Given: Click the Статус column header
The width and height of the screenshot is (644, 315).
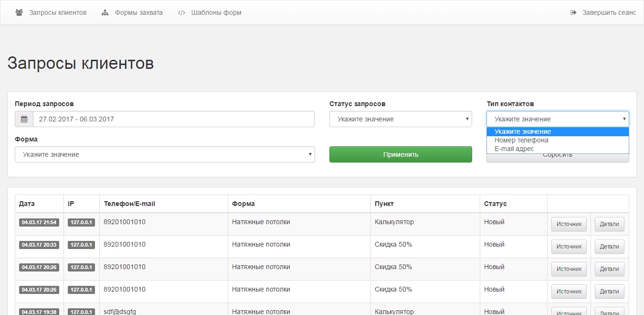Looking at the screenshot, I should tap(495, 204).
